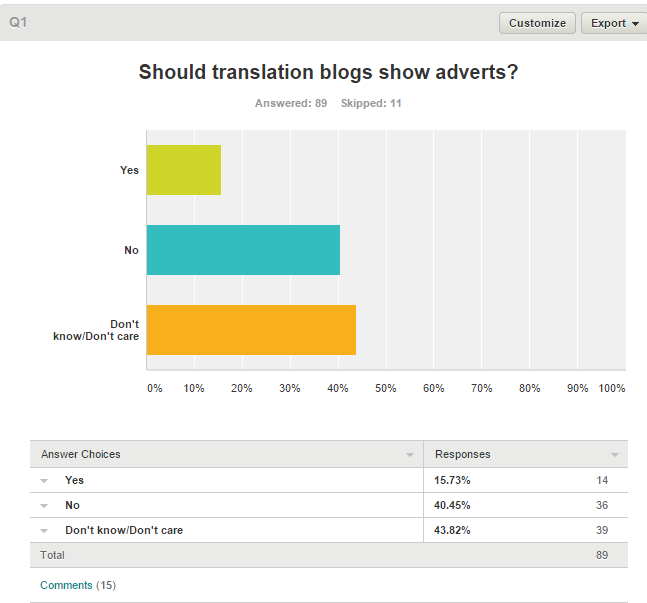Expand the Yes row arrow in table
647x603 pixels.
point(44,481)
